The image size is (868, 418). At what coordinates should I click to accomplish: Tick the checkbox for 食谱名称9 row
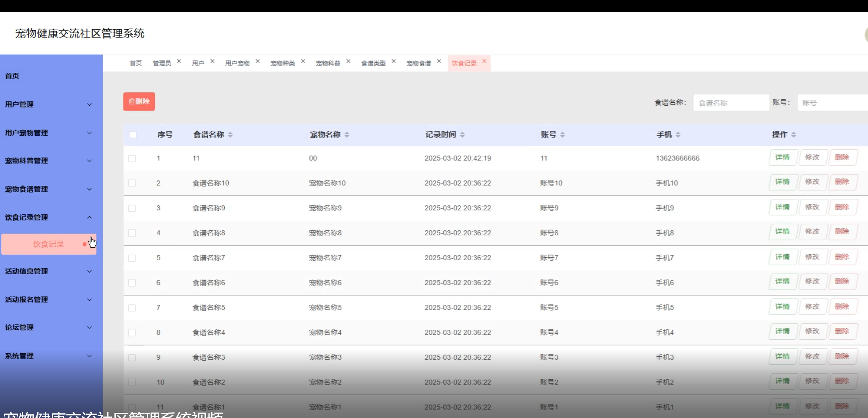coord(132,208)
